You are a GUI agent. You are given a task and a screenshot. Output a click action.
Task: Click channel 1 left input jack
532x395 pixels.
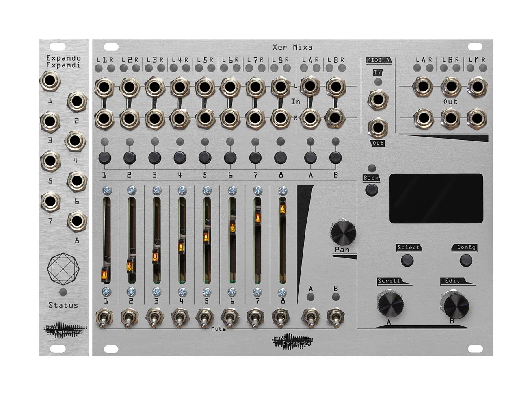pyautogui.click(x=104, y=87)
